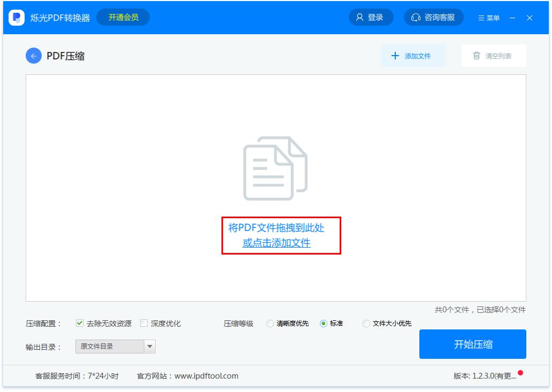Click the dropdown arrow for output directory
Image resolution: width=552 pixels, height=392 pixels.
tap(149, 346)
